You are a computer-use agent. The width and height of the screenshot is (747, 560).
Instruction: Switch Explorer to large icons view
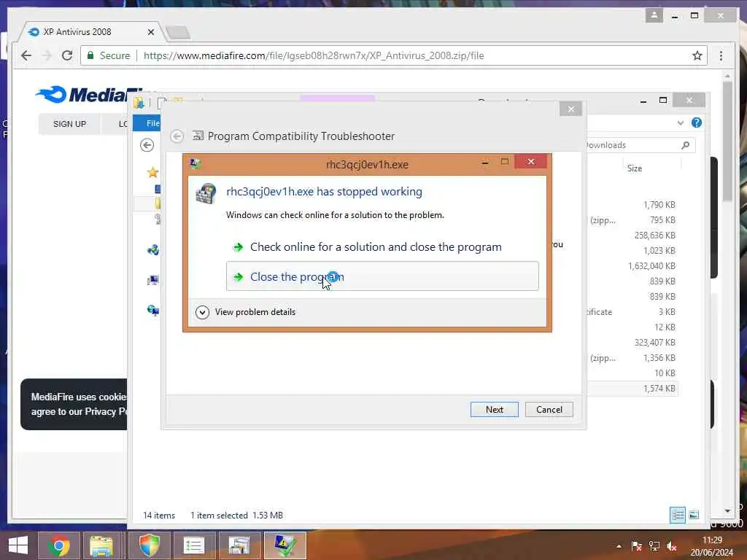[x=694, y=515]
